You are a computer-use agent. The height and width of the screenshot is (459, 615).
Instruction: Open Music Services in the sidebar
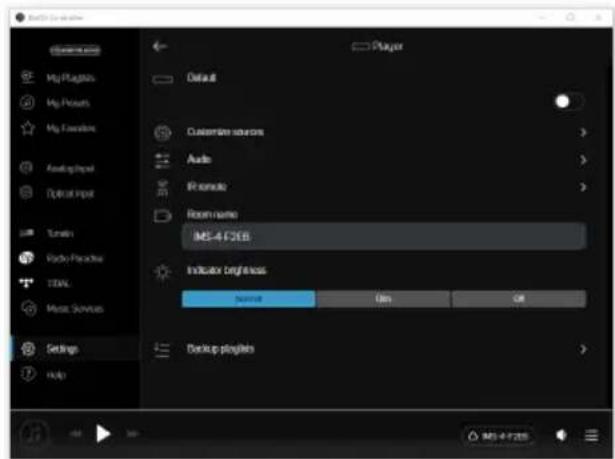click(75, 308)
